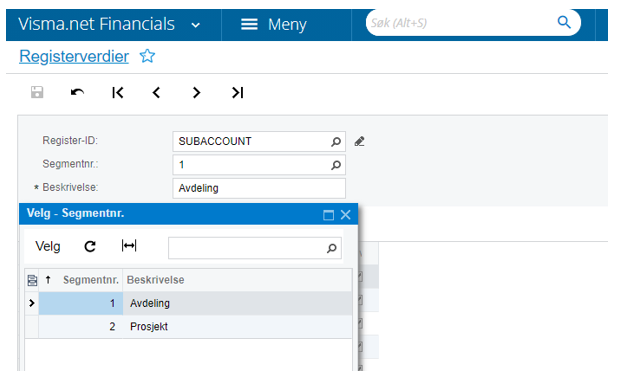The width and height of the screenshot is (621, 391).
Task: Click the Velg button in selector dialog
Action: 48,246
